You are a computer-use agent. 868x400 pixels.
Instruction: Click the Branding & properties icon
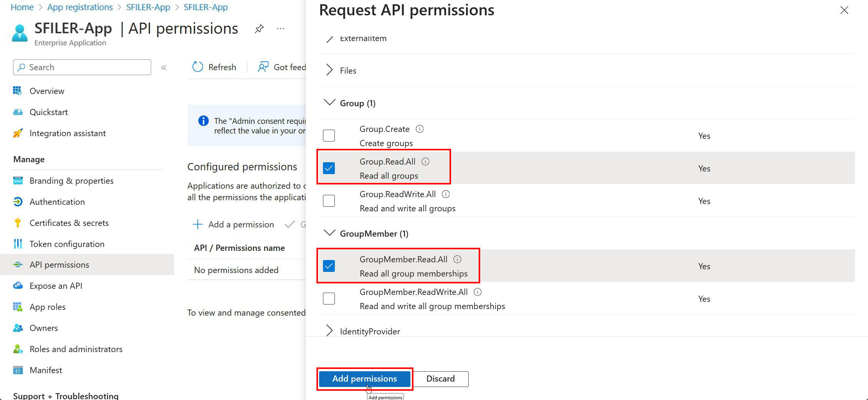(x=18, y=181)
